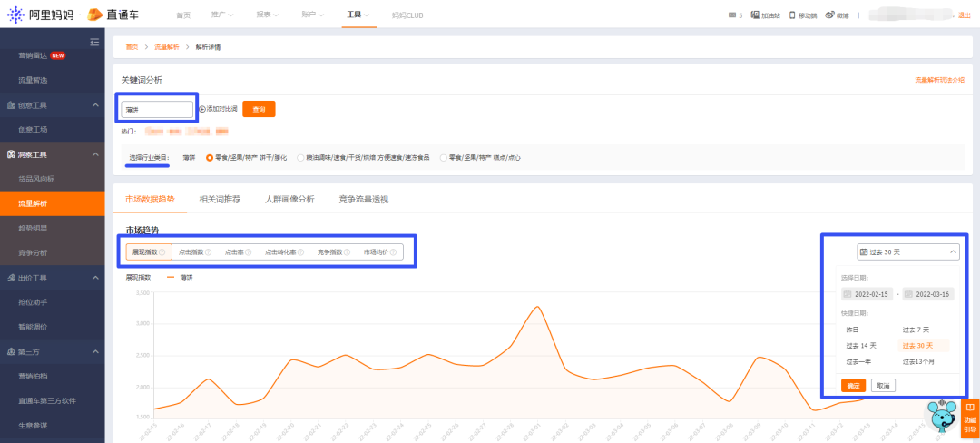The image size is (980, 443).
Task: Open the 功能引导 guide button
Action: pos(970,419)
